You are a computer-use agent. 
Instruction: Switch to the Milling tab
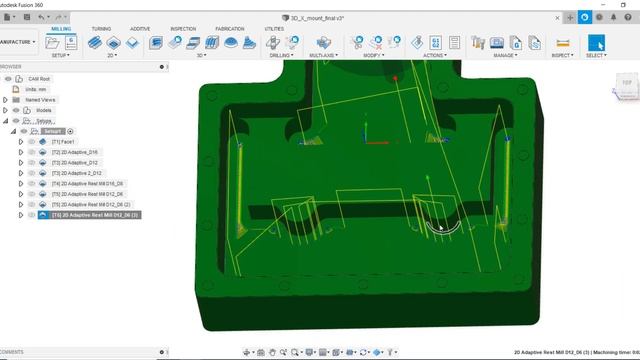(x=61, y=29)
